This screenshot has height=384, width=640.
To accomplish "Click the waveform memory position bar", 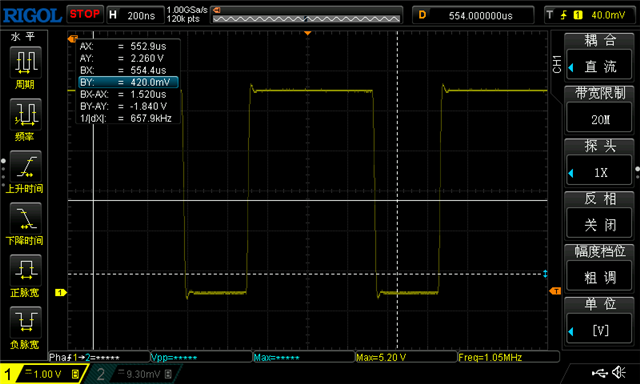I will (307, 19).
